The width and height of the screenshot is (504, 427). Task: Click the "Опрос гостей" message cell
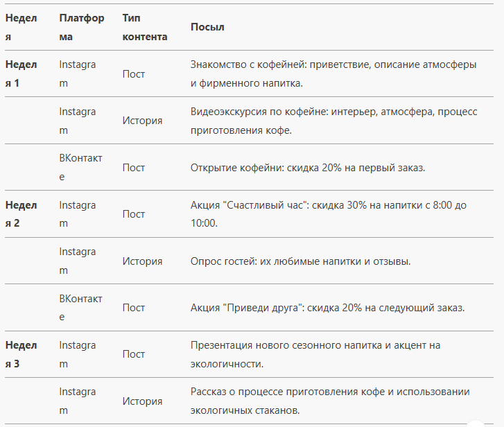tap(300, 261)
